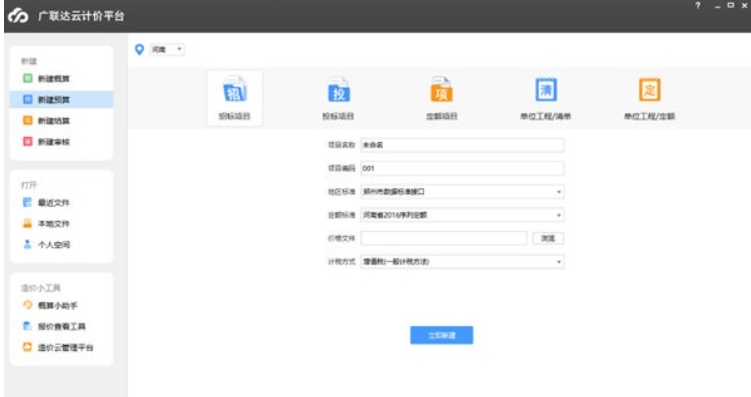Viewport: 751px width, 397px height.
Task: Select the 投标项目 project type
Action: click(x=338, y=98)
